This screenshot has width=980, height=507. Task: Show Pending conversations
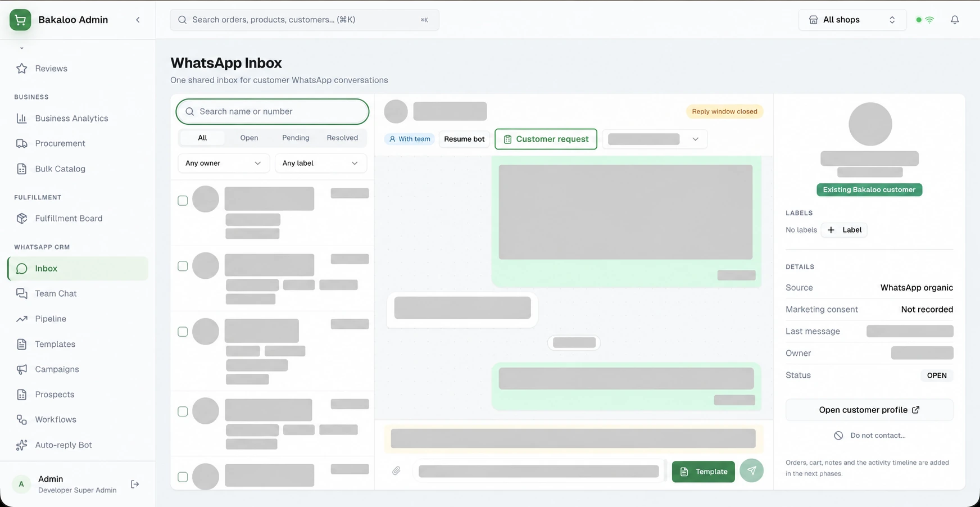pos(296,138)
